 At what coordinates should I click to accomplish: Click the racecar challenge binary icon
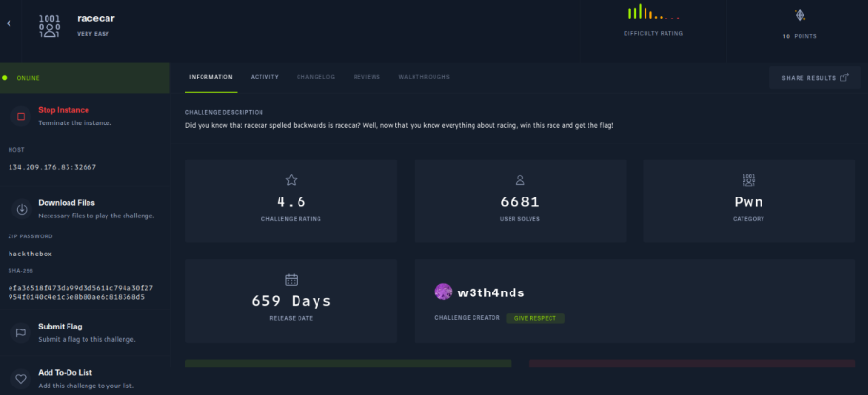[49, 24]
